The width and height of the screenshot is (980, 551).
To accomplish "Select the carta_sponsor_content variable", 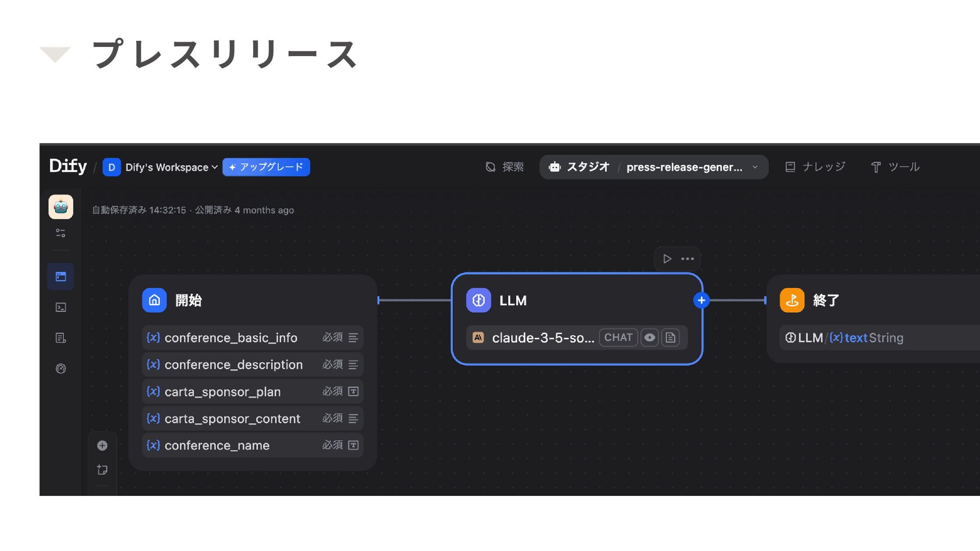I will click(253, 418).
